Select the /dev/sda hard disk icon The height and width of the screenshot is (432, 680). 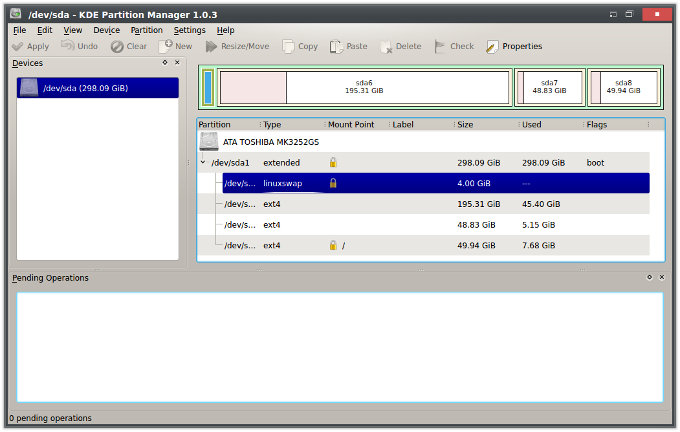click(x=29, y=88)
